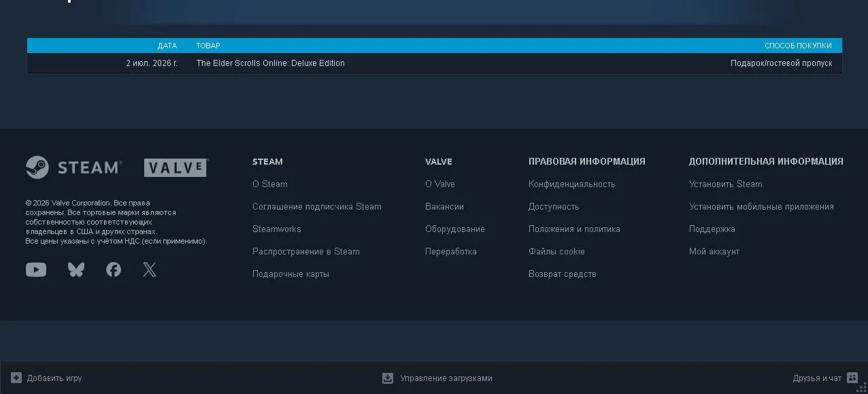Click the VALVE footer section heading

click(439, 161)
